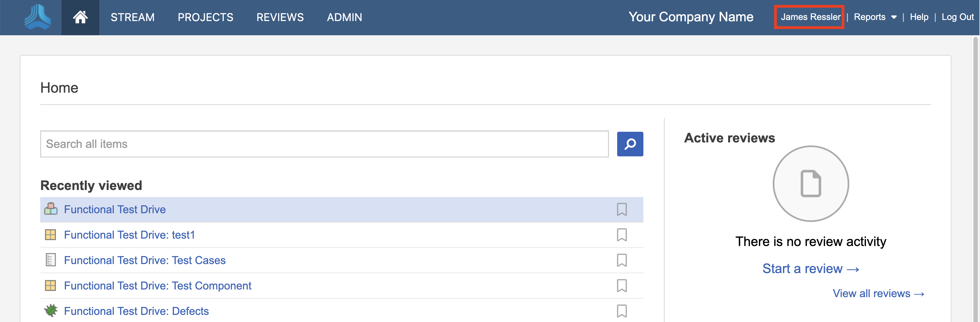Switch to the Projects tab
The width and height of the screenshot is (980, 322).
(205, 17)
